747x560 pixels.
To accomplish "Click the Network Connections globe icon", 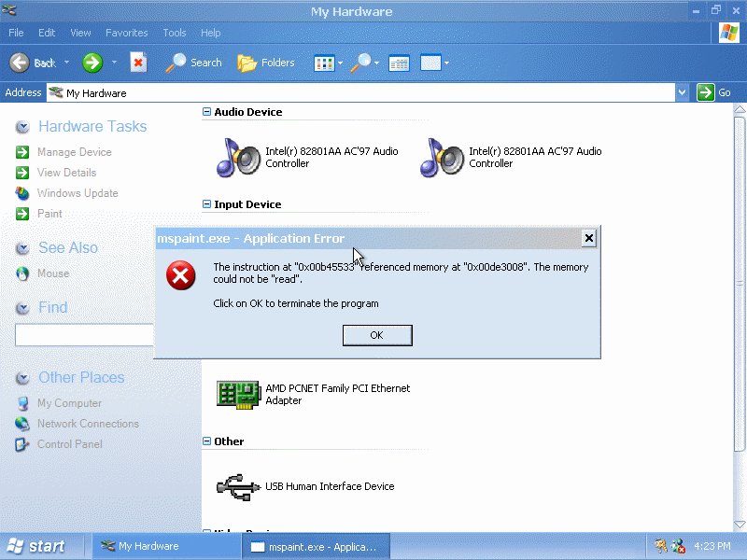I will point(22,424).
